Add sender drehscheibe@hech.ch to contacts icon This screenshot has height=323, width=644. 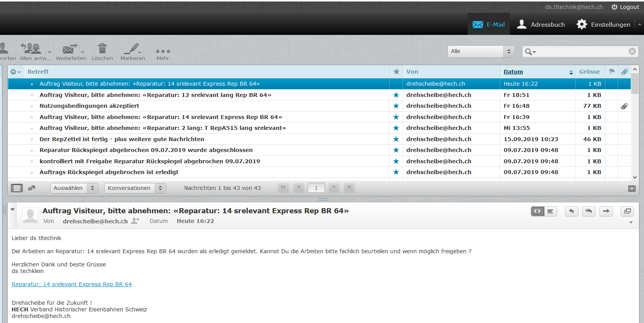coord(135,221)
